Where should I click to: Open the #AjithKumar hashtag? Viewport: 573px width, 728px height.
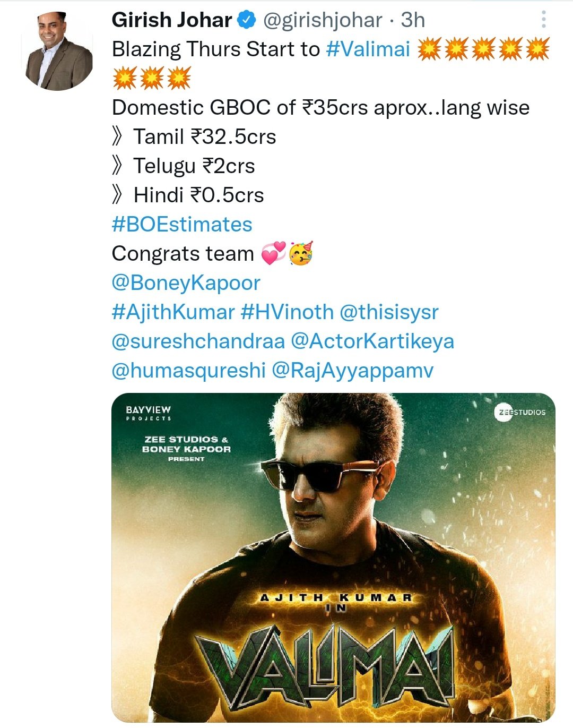(173, 312)
